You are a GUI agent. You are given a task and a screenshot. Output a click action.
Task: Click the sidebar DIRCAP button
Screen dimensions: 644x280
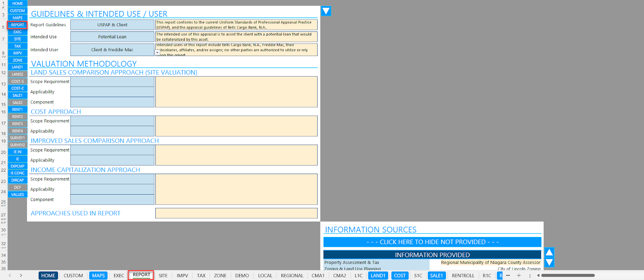tap(17, 180)
